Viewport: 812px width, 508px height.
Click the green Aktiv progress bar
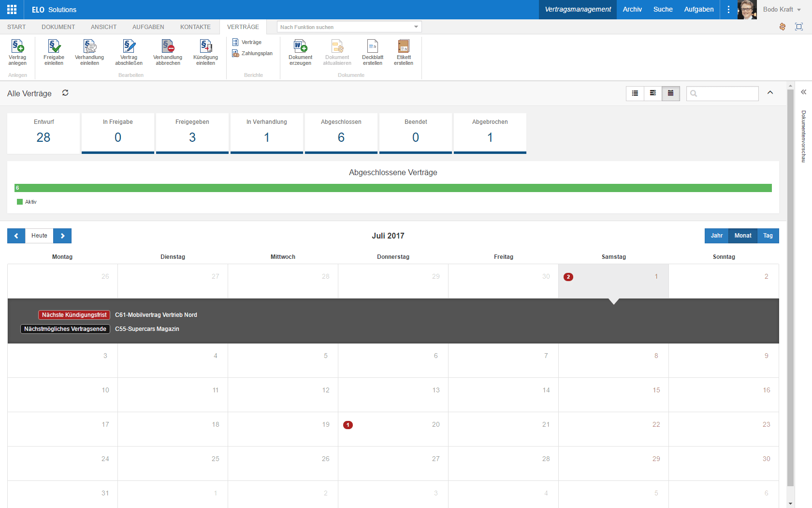point(393,188)
